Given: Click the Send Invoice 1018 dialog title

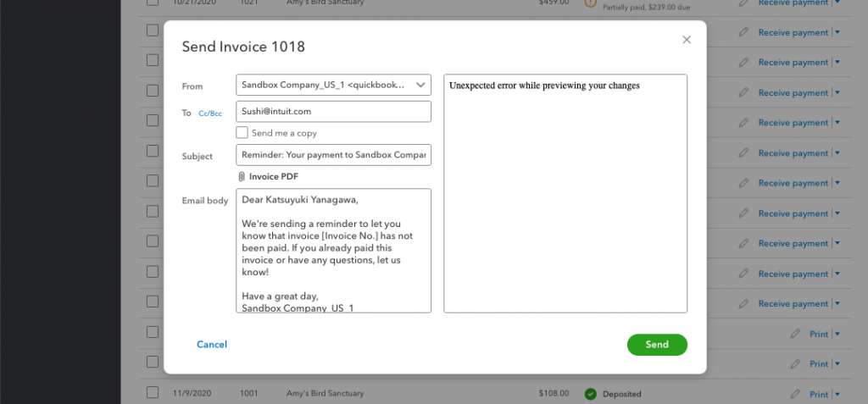Looking at the screenshot, I should coord(243,47).
